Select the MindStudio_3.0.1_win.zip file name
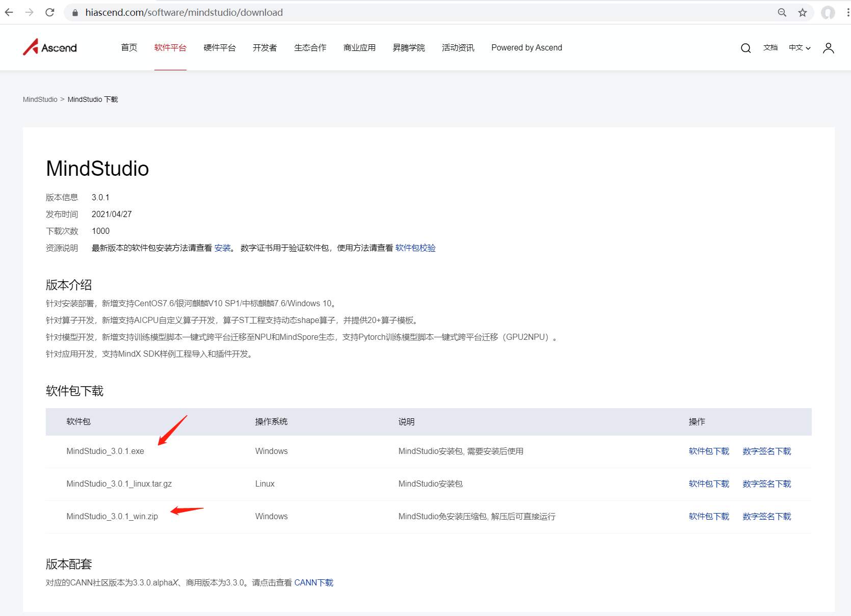851x616 pixels. click(112, 517)
